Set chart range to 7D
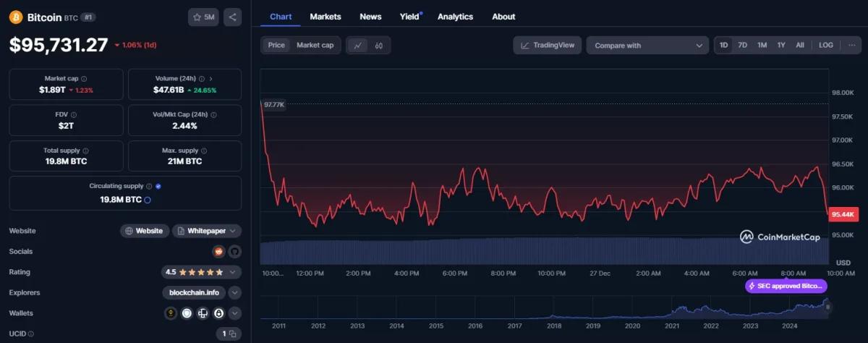Viewport: 868px width, 343px height. pyautogui.click(x=743, y=45)
